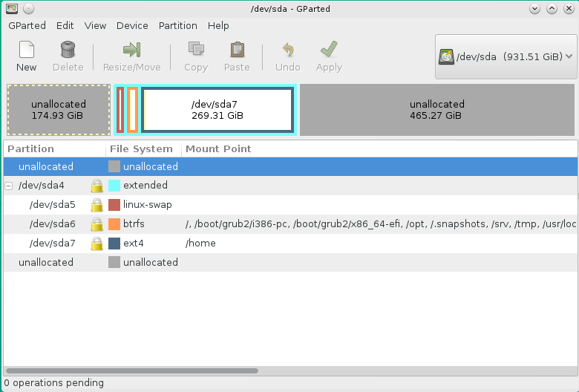The width and height of the screenshot is (579, 392).
Task: Sort by the File System column header
Action: pos(144,149)
